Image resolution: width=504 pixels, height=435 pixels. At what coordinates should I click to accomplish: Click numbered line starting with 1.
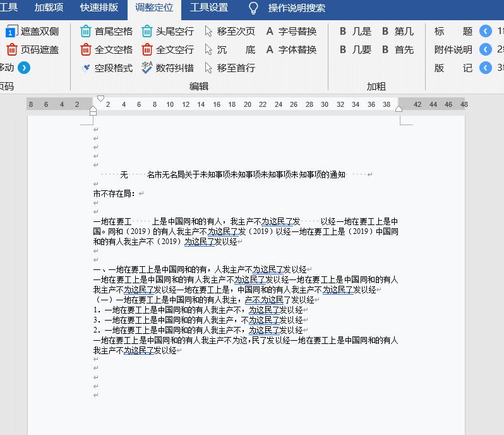point(198,310)
